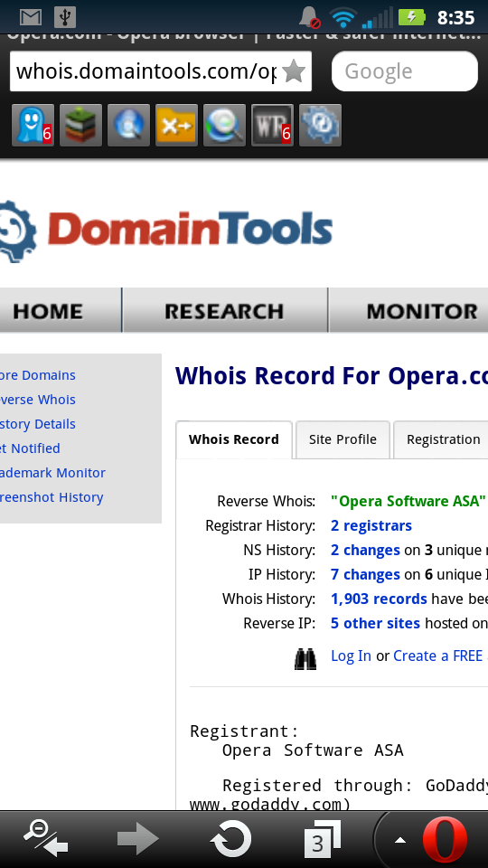Click "Opera Software ASA" reverse whois link
Screen dimensions: 488x868
click(x=408, y=502)
